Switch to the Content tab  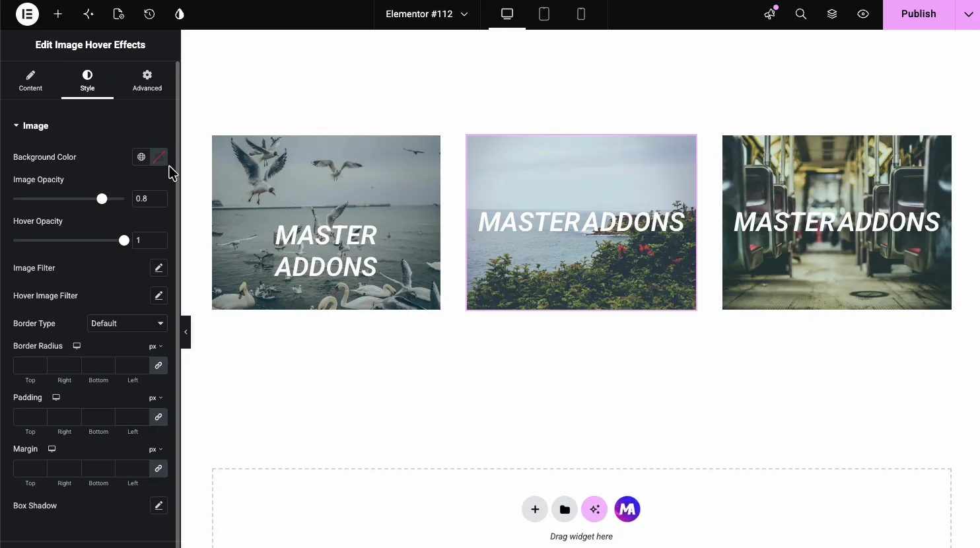(x=30, y=81)
